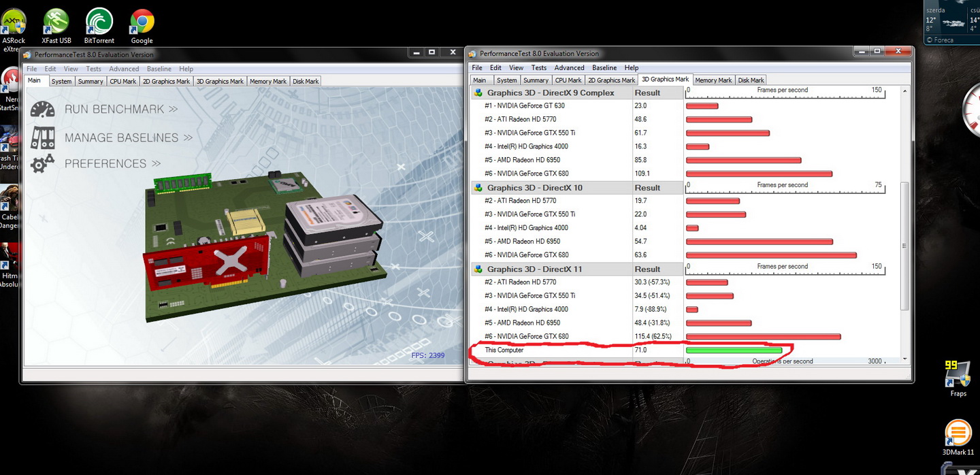The width and height of the screenshot is (980, 475).
Task: Click RUN BENCHMARK link
Action: [121, 109]
